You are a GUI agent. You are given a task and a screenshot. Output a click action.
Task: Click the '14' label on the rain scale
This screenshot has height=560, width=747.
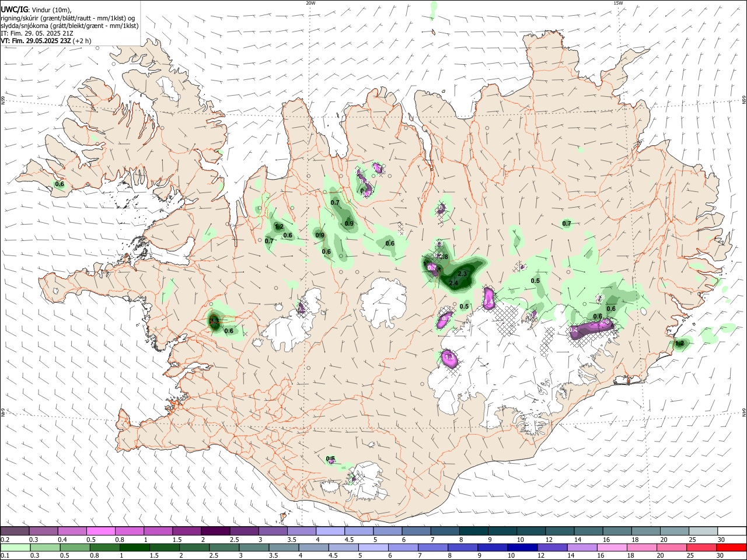click(x=571, y=556)
